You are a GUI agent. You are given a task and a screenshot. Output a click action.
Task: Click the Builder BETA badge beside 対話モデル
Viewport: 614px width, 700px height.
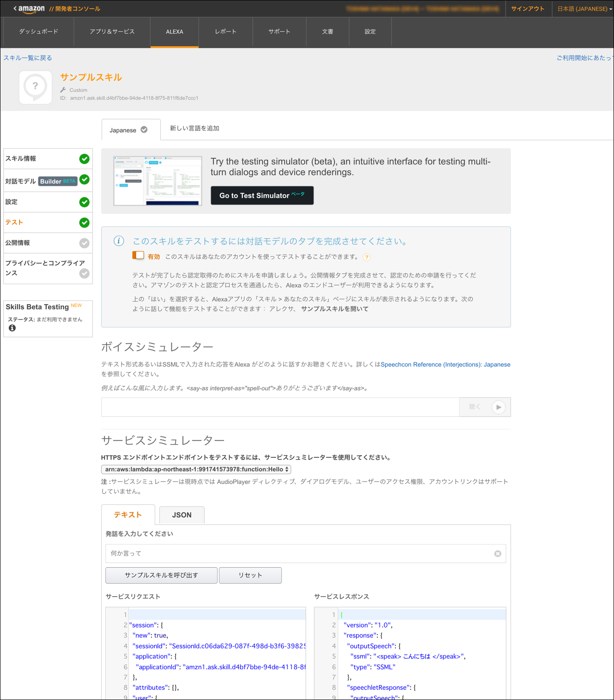[58, 181]
